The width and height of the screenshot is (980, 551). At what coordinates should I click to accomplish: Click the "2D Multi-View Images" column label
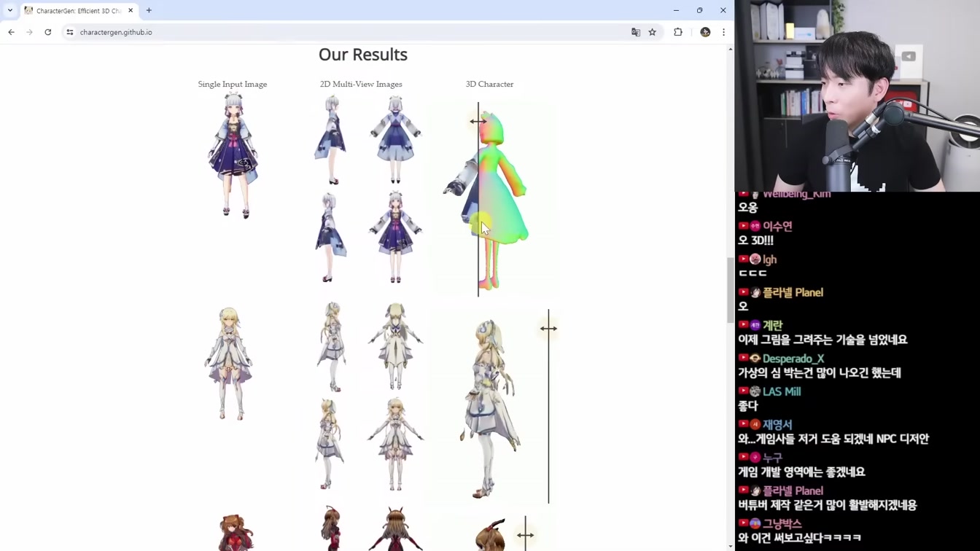coord(361,85)
